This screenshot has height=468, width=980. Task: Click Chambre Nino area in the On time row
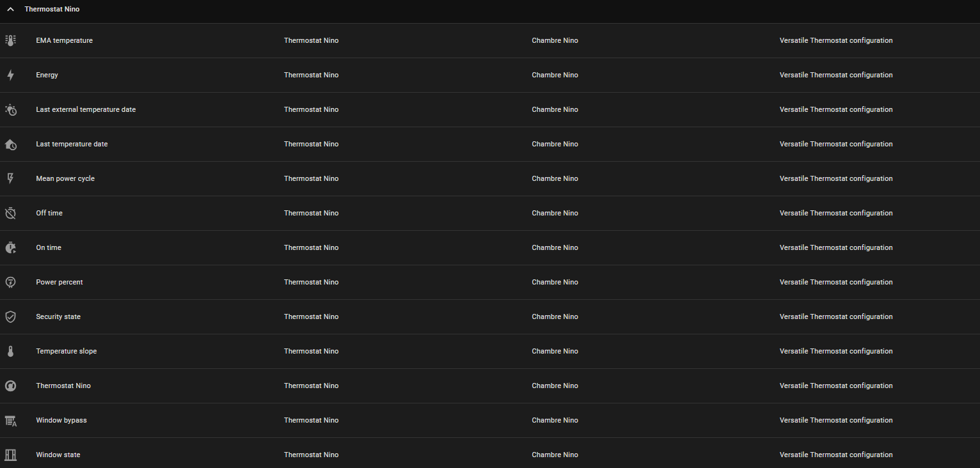point(555,247)
